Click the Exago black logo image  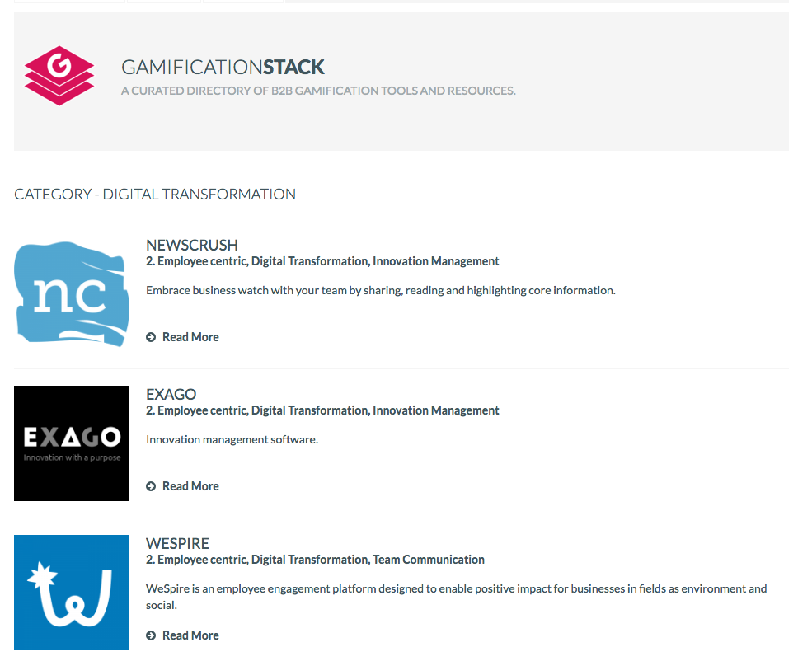pos(71,443)
